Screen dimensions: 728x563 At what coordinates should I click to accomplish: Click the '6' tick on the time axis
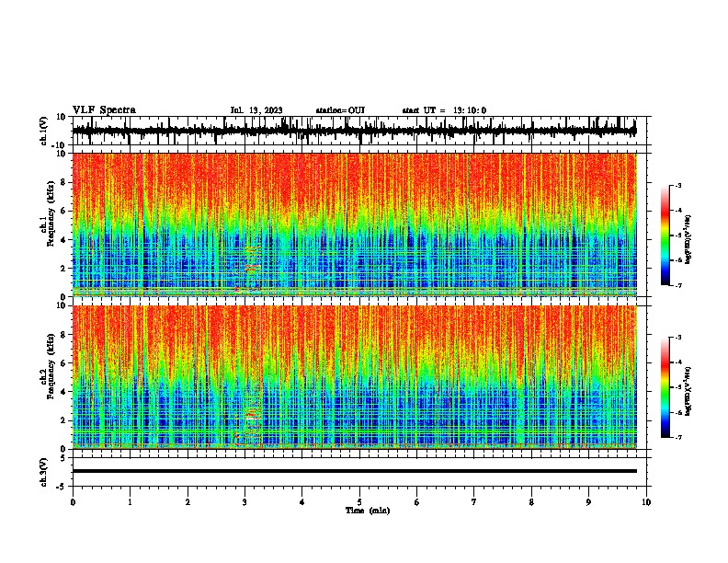click(417, 502)
